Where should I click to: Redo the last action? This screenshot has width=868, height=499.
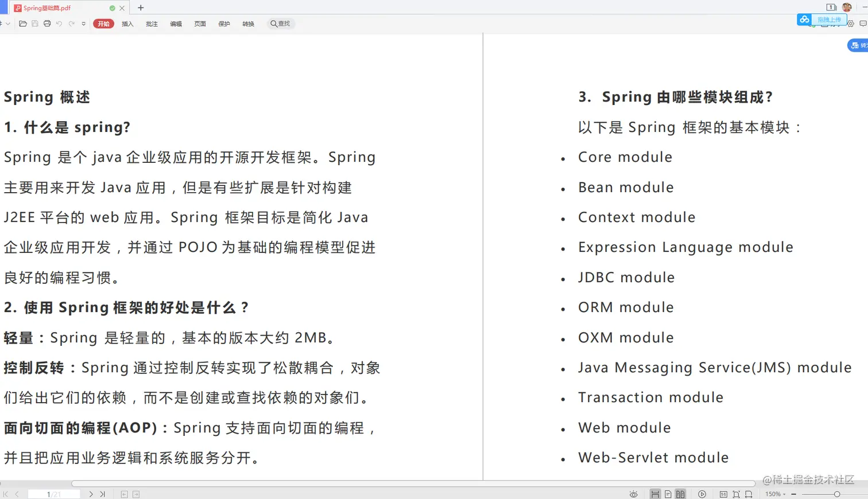coord(72,24)
